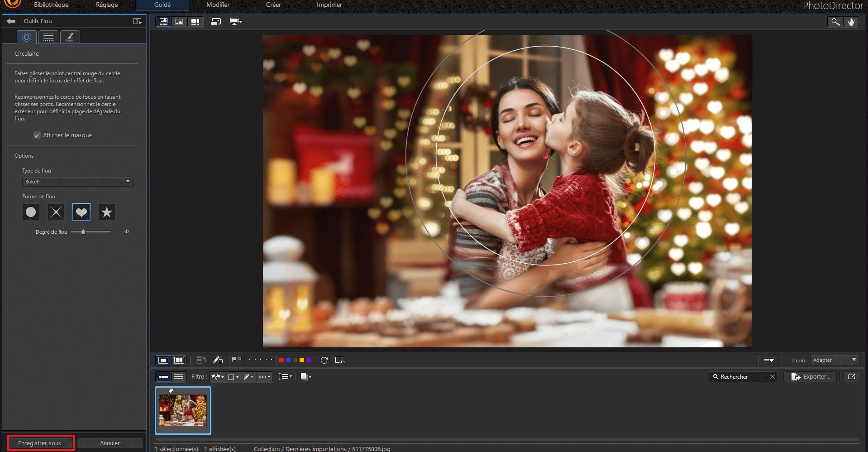Toggle the list view in filmstrip
This screenshot has width=868, height=452.
pos(179,376)
